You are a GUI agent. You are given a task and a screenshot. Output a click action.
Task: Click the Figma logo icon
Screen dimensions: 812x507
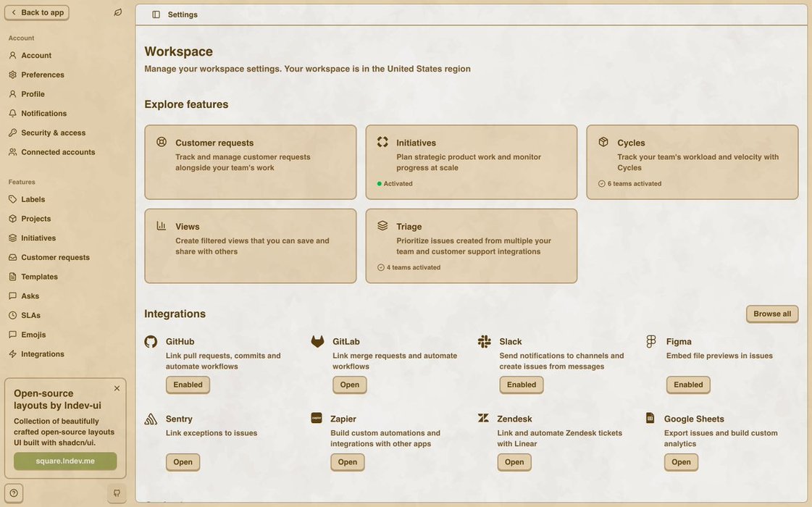pos(651,341)
